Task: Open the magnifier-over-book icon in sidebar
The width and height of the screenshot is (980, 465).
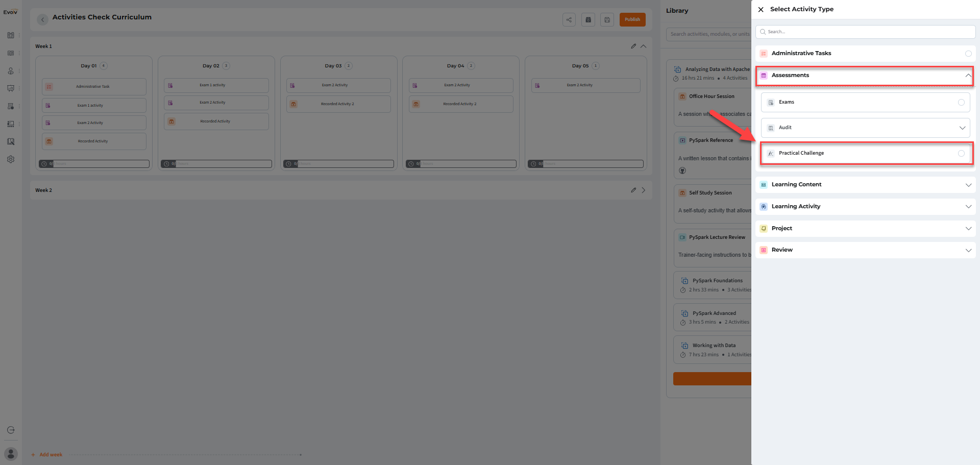Action: 11,141
